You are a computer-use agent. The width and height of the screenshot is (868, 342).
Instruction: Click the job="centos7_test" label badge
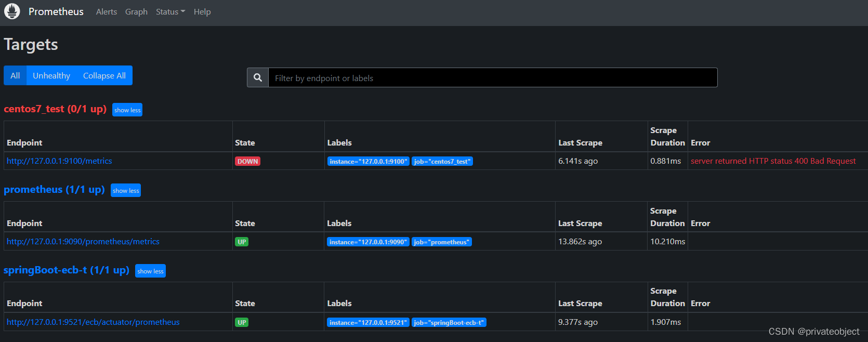[442, 161]
